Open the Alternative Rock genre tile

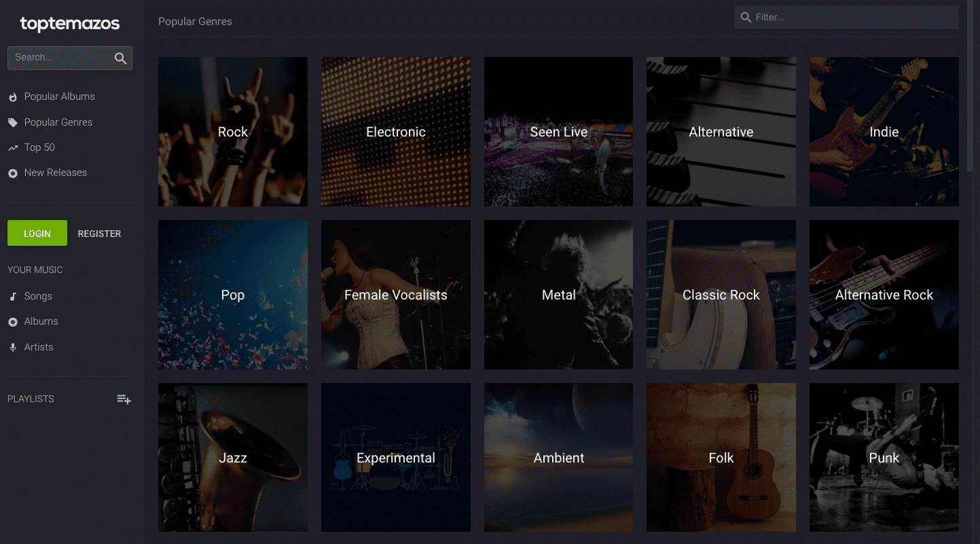pos(884,295)
